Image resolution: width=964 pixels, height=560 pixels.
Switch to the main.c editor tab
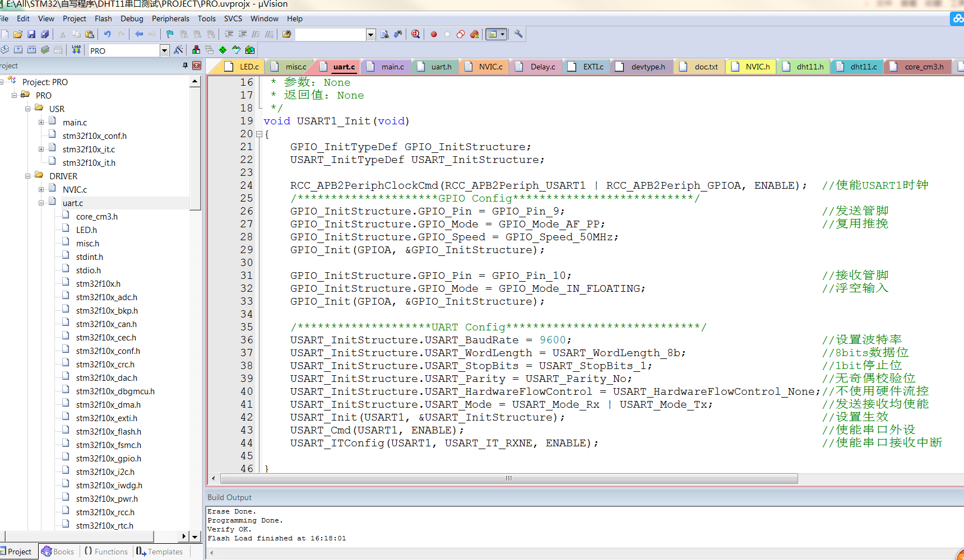tap(386, 67)
